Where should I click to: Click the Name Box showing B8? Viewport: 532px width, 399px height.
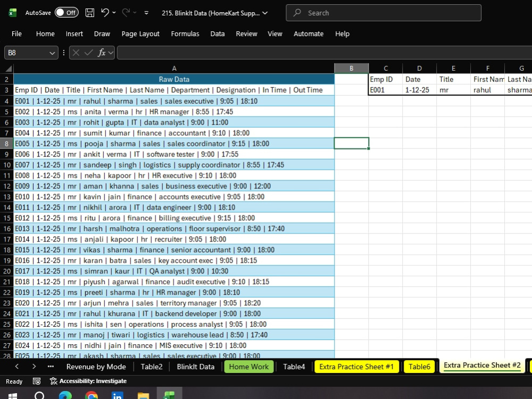pyautogui.click(x=27, y=53)
